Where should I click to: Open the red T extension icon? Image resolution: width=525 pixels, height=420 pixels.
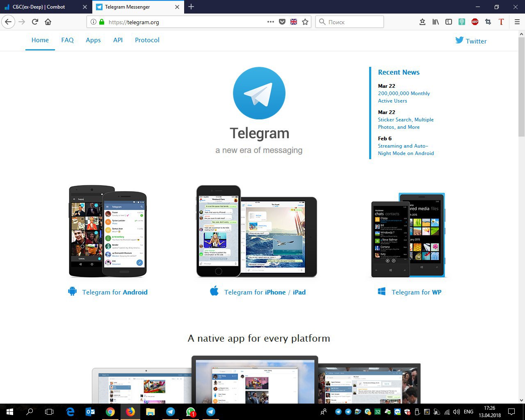501,22
